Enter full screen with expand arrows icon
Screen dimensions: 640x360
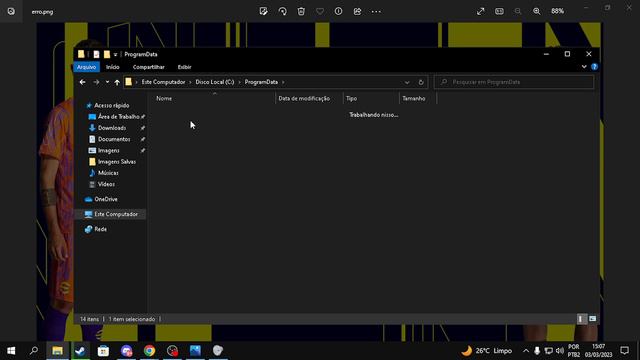(480, 11)
